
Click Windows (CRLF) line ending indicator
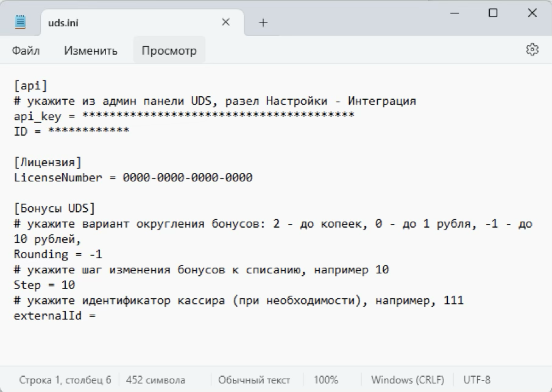[x=408, y=380]
